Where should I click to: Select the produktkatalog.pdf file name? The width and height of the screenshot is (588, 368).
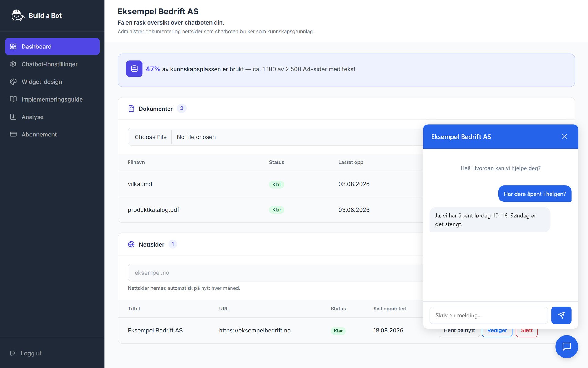153,210
